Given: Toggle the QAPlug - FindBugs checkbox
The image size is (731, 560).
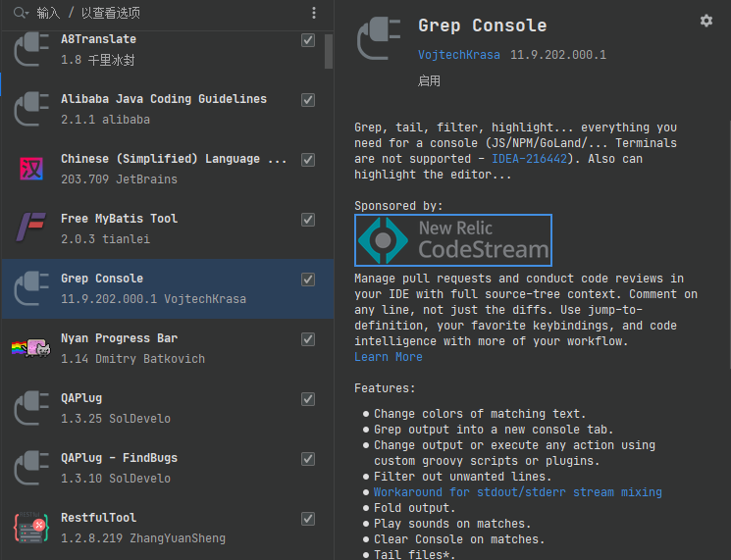Looking at the screenshot, I should tap(308, 459).
